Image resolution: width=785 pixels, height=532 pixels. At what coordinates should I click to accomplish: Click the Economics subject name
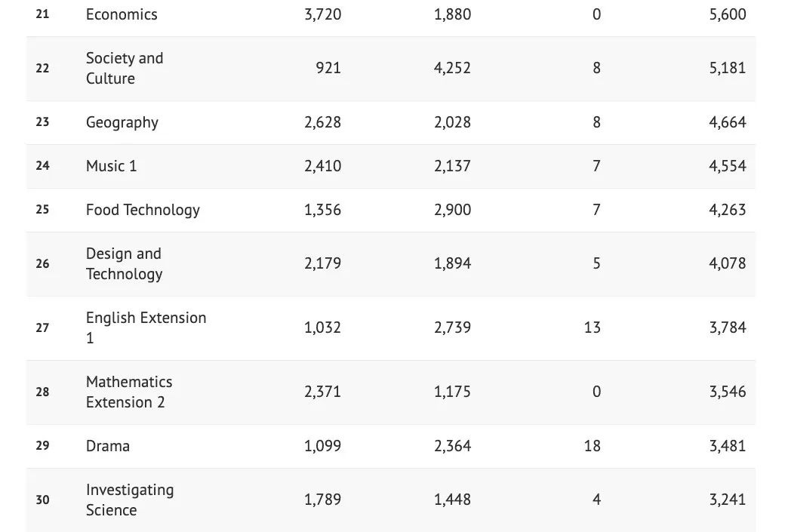click(x=122, y=14)
